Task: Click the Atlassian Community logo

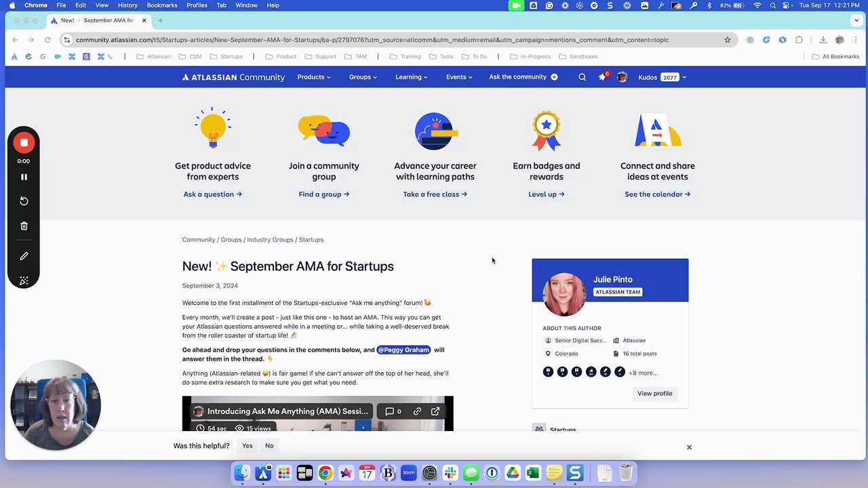Action: 233,77
